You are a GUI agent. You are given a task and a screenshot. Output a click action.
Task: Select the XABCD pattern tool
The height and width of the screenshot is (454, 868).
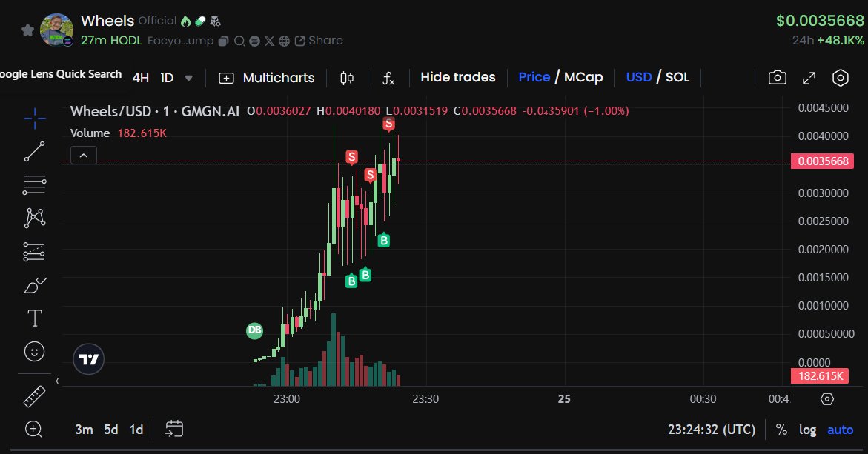click(x=34, y=218)
